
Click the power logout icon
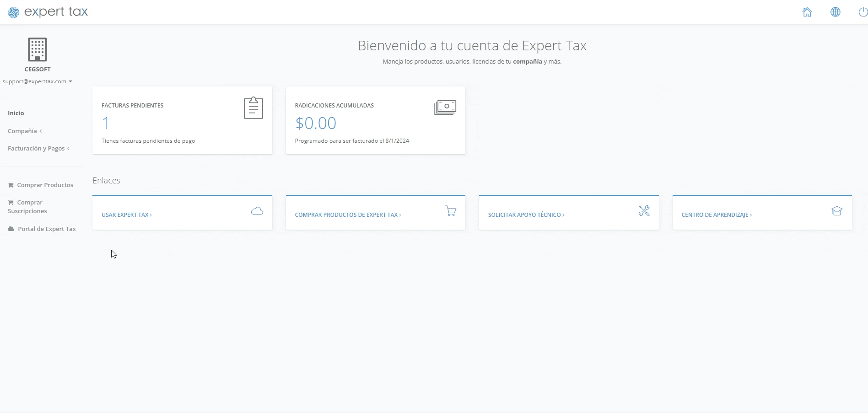(x=863, y=12)
